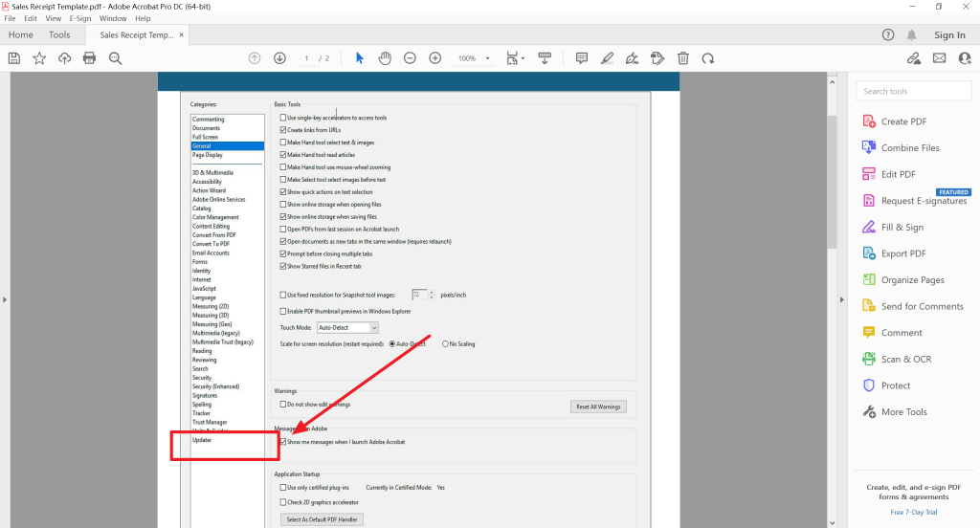Click in the Search tools field
This screenshot has height=528, width=980.
click(x=914, y=91)
